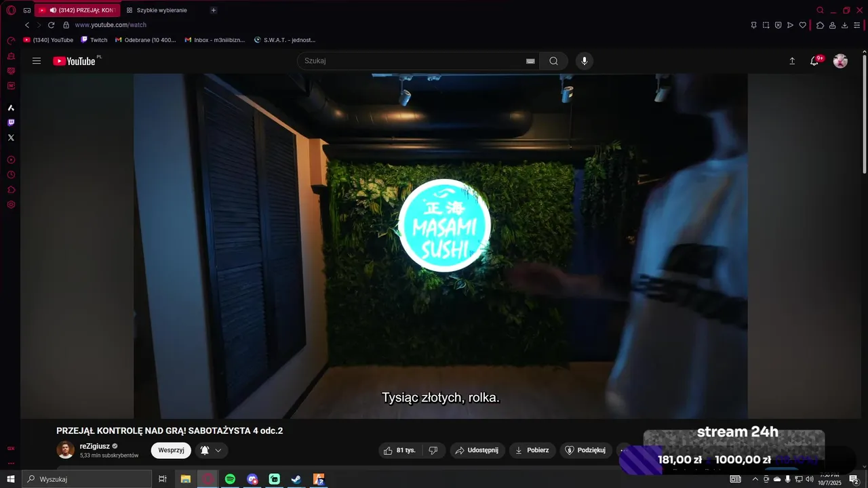This screenshot has height=488, width=868.
Task: Toggle channel notification bell setting
Action: pos(211,450)
